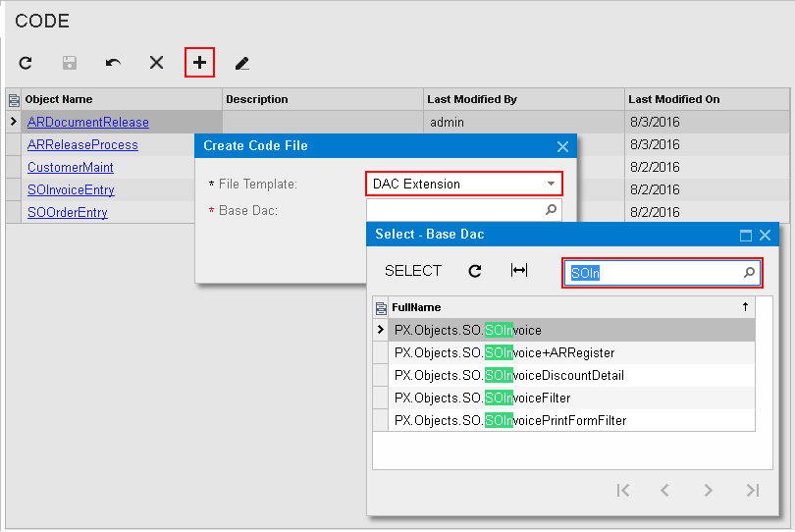Click the Base Dac lookup magnifier

click(x=551, y=210)
